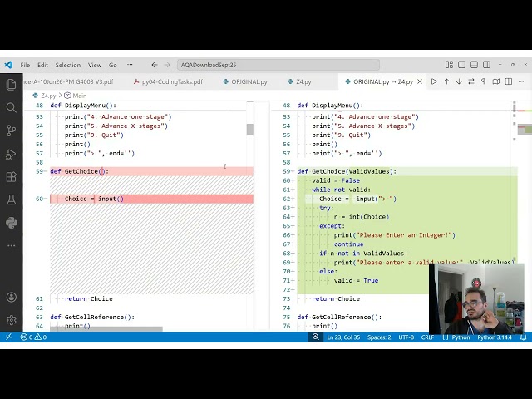Click Ln 23, Col 35 status entry
This screenshot has height=399, width=532.
343,337
